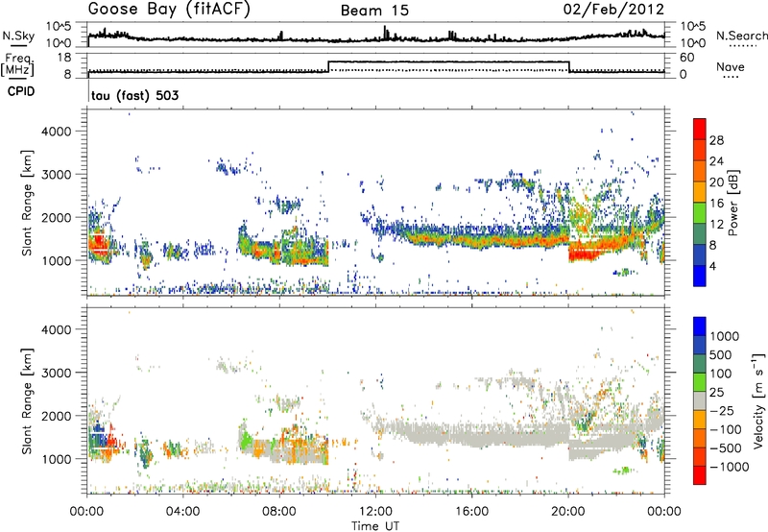Click the 'Velocity [m s-1]' colorbar label
The image size is (768, 532).
(x=758, y=400)
